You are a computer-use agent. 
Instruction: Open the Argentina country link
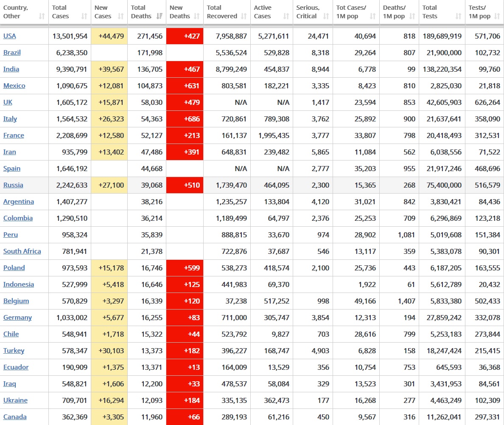[x=19, y=202]
